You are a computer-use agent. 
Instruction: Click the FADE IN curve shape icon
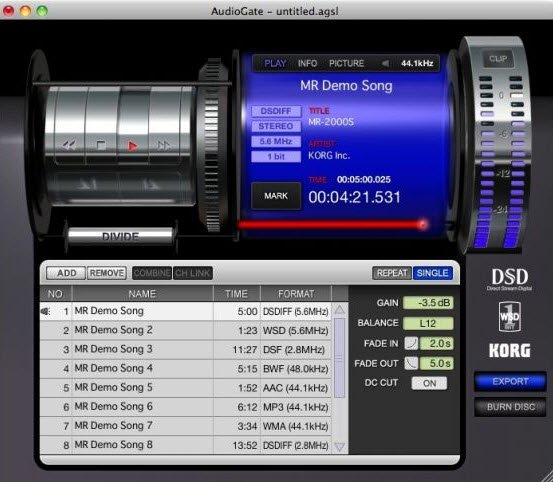[x=411, y=343]
